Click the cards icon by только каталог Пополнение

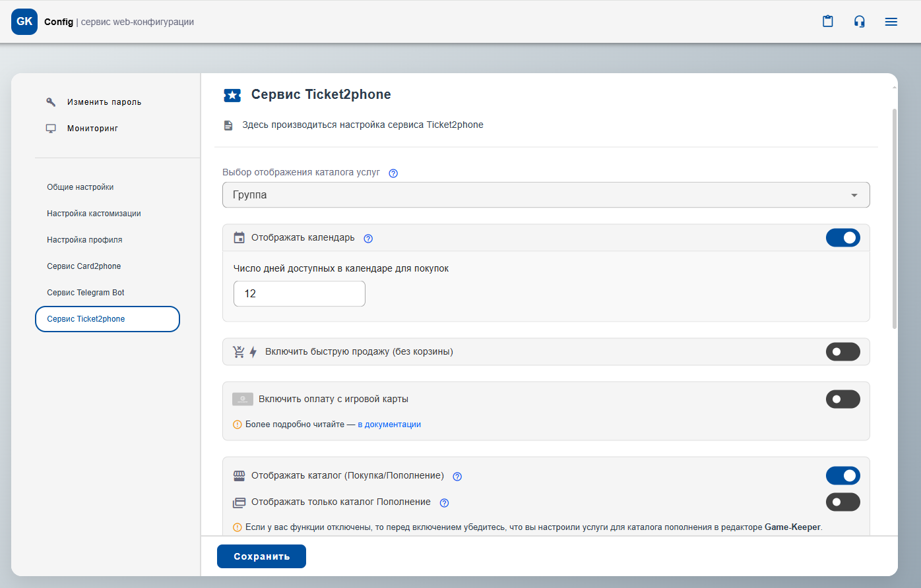239,502
